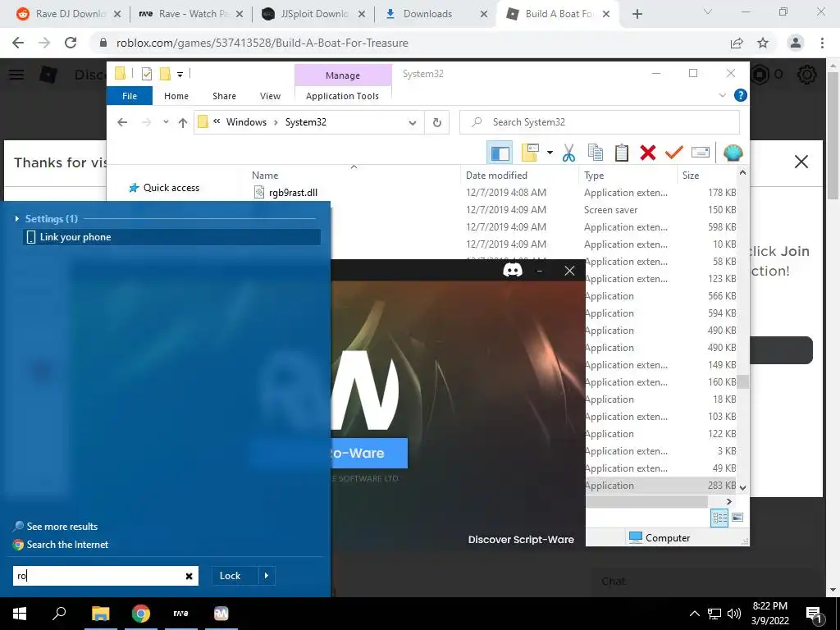Image resolution: width=840 pixels, height=630 pixels.
Task: Select the rgb9rast.dll file
Action: [293, 192]
